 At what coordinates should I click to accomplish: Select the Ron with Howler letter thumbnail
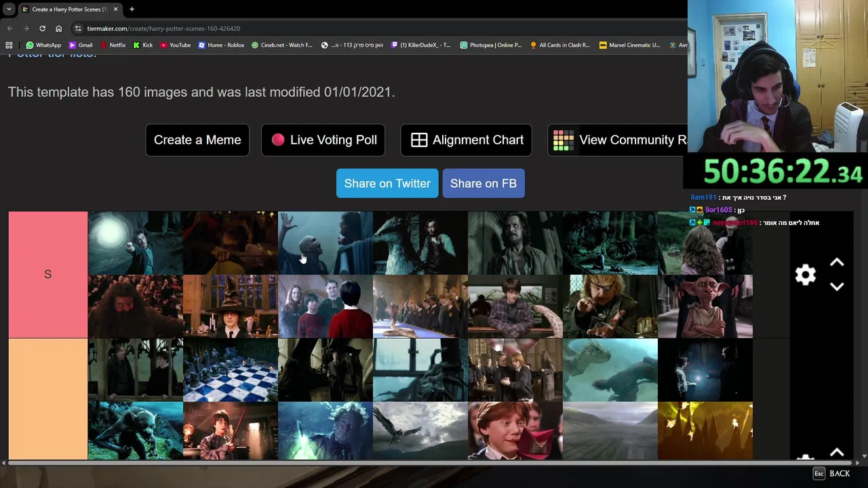tap(515, 431)
